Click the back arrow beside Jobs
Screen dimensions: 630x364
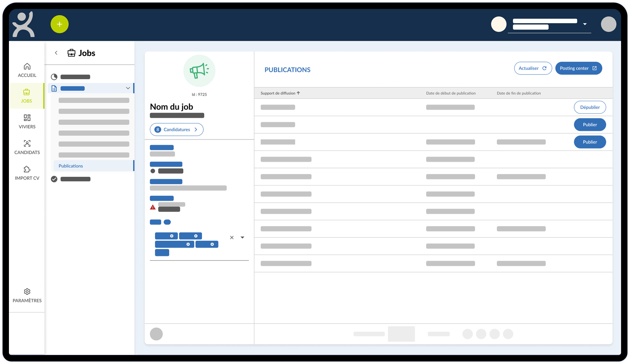[56, 53]
